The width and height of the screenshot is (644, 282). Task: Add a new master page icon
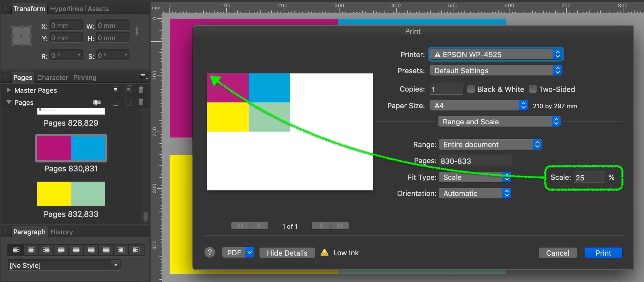(116, 90)
